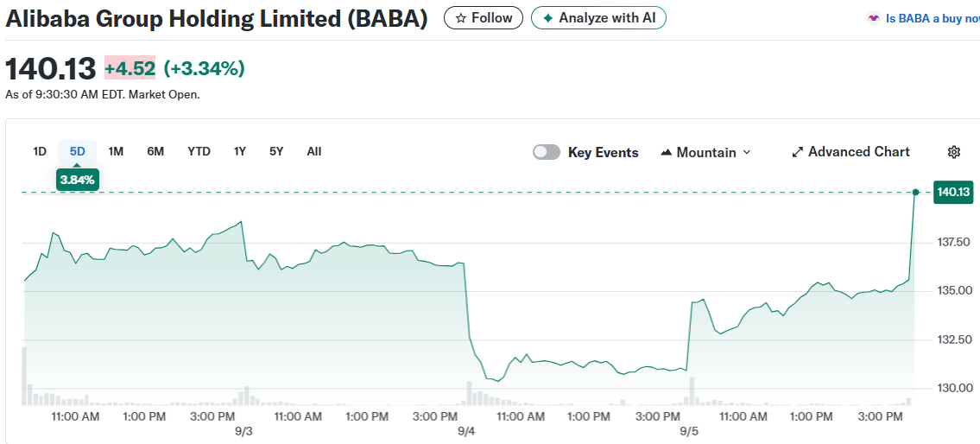Click the sparkle icon in Analyze with AI

point(548,18)
